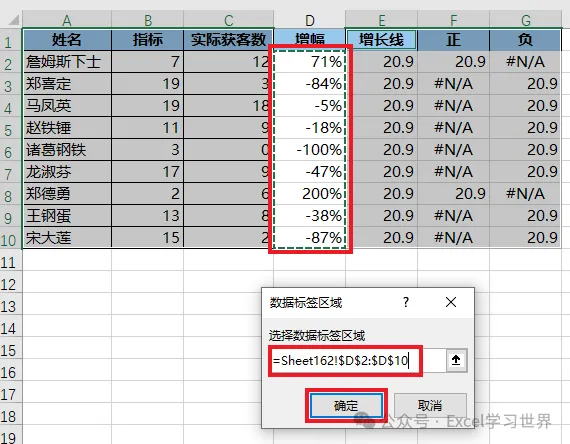Click the -87% cell
The width and height of the screenshot is (570, 444).
pos(309,238)
